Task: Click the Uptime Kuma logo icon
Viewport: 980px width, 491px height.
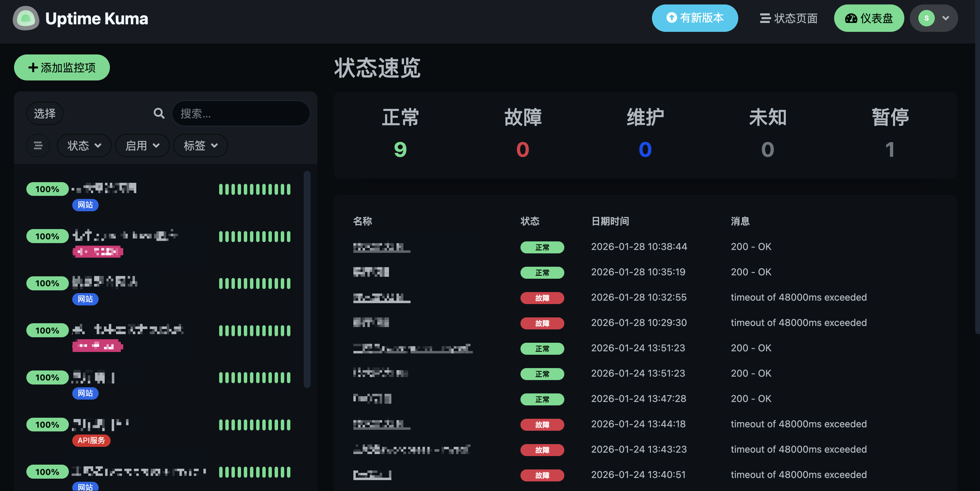Action: click(26, 18)
